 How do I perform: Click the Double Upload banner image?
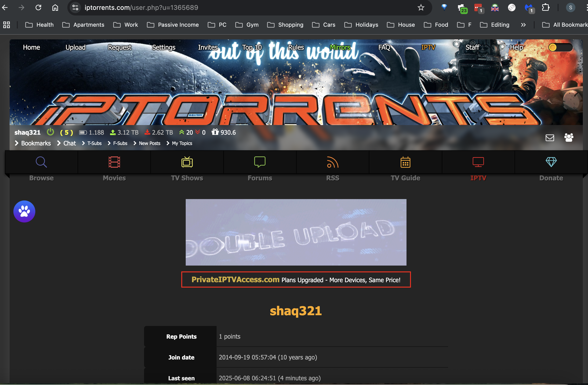pyautogui.click(x=296, y=232)
